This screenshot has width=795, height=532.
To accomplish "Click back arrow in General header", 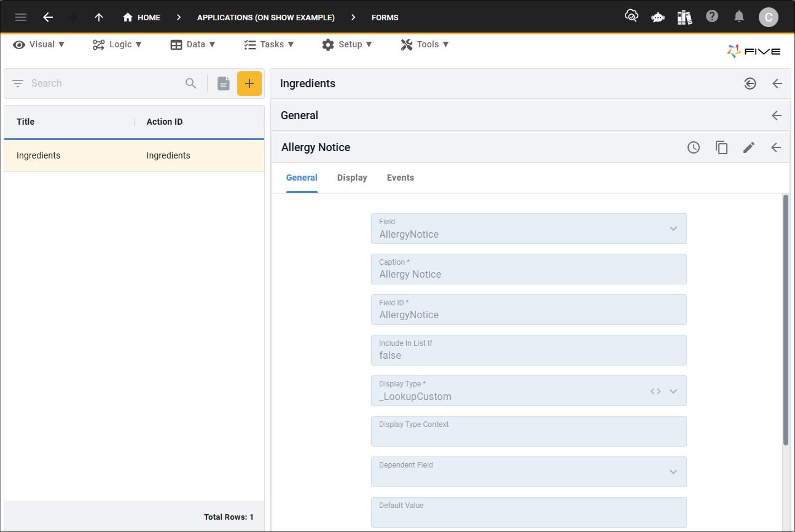I will click(777, 115).
